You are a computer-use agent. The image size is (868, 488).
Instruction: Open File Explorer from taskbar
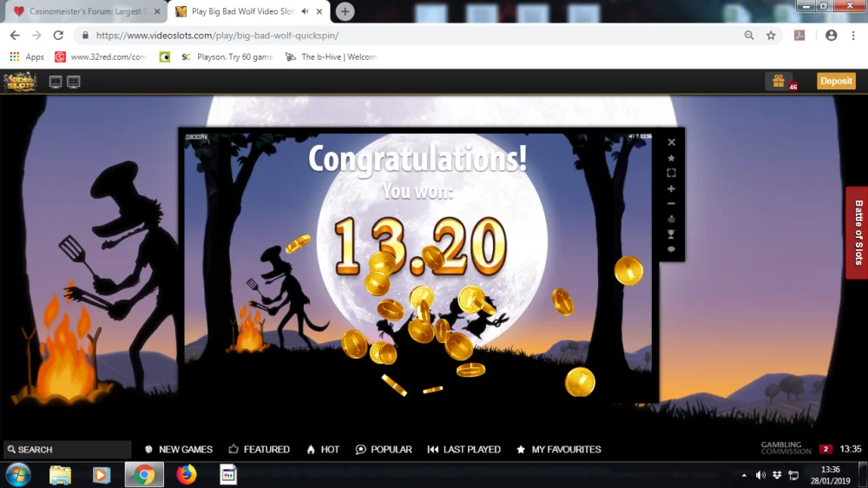point(60,475)
